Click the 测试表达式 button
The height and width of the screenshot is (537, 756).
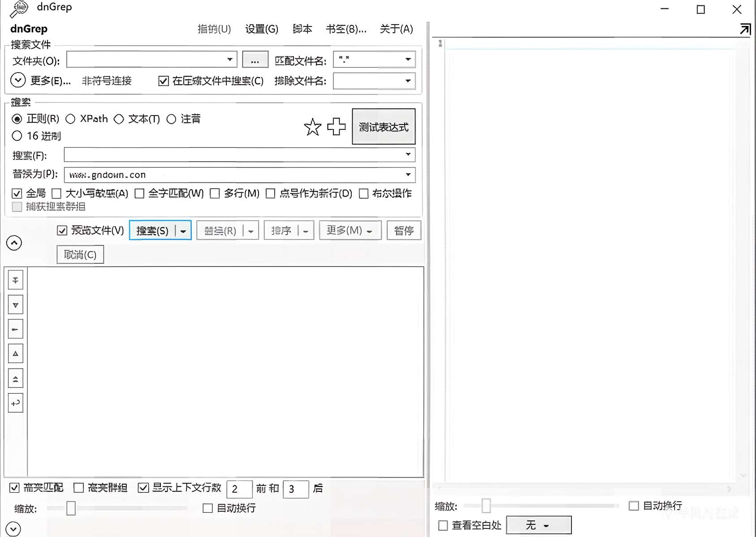383,127
